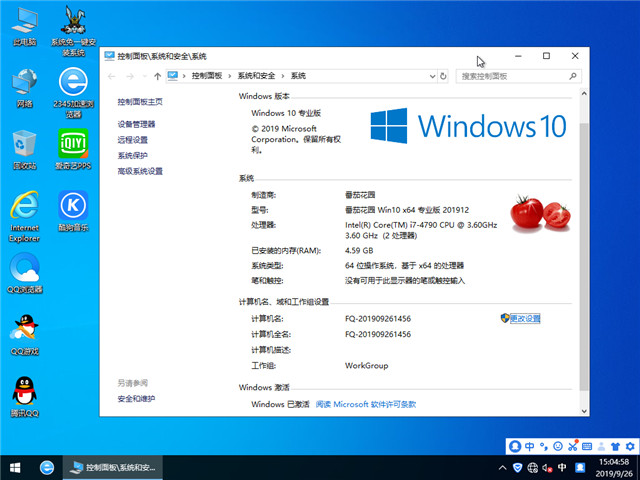
Task: Go to 控制面板 breadcrumb
Action: (207, 76)
